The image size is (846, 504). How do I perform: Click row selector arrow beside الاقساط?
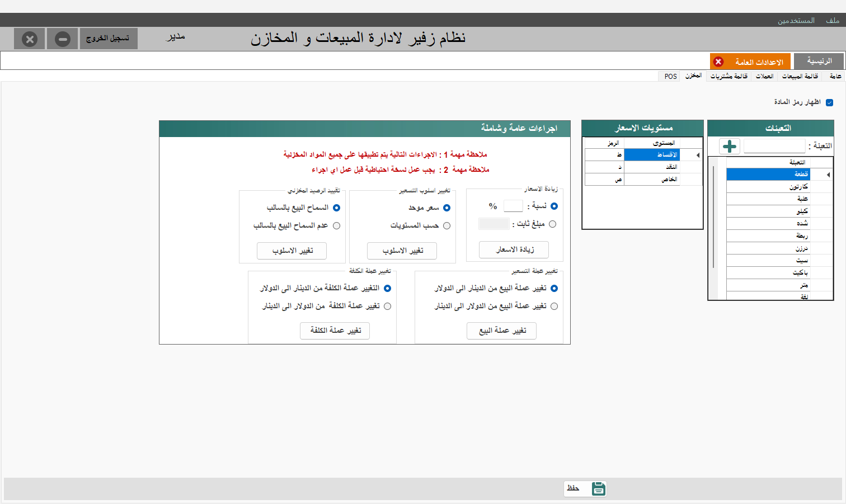pyautogui.click(x=698, y=155)
